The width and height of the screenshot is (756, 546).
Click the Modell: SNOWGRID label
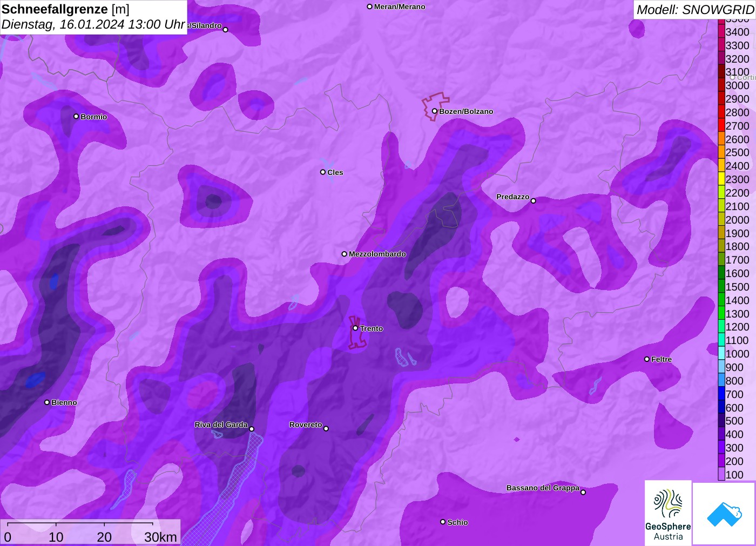[695, 10]
